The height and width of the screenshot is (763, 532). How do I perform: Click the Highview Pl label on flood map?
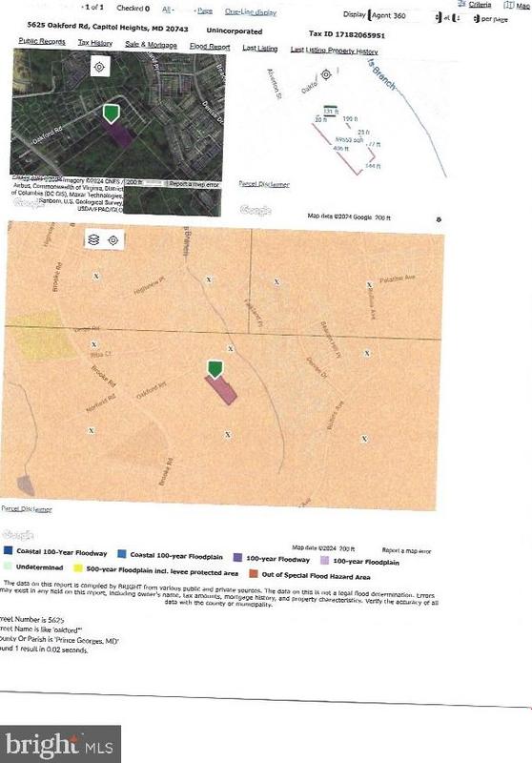(x=150, y=285)
